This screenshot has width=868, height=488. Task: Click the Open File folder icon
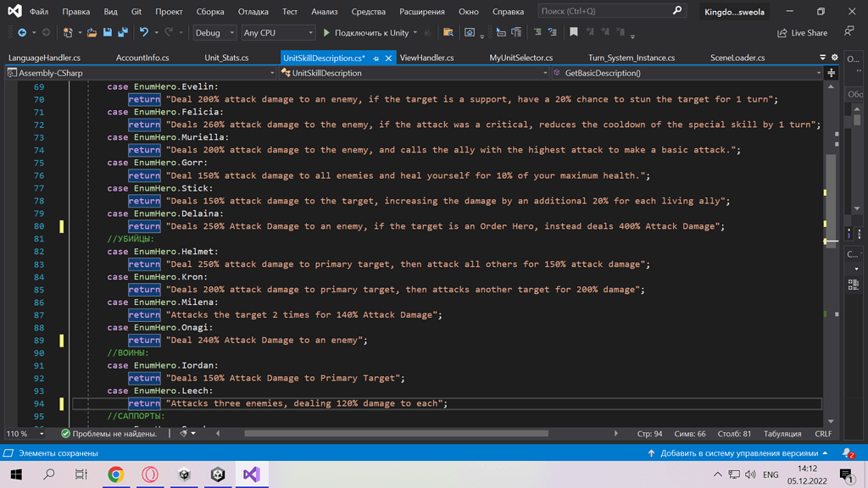point(92,33)
